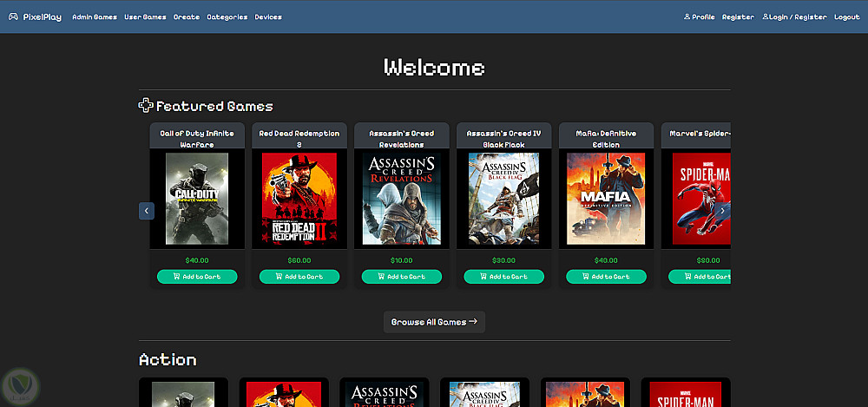Viewport: 868px width, 407px height.
Task: Open Mafia thumbnail under Action
Action: click(585, 394)
